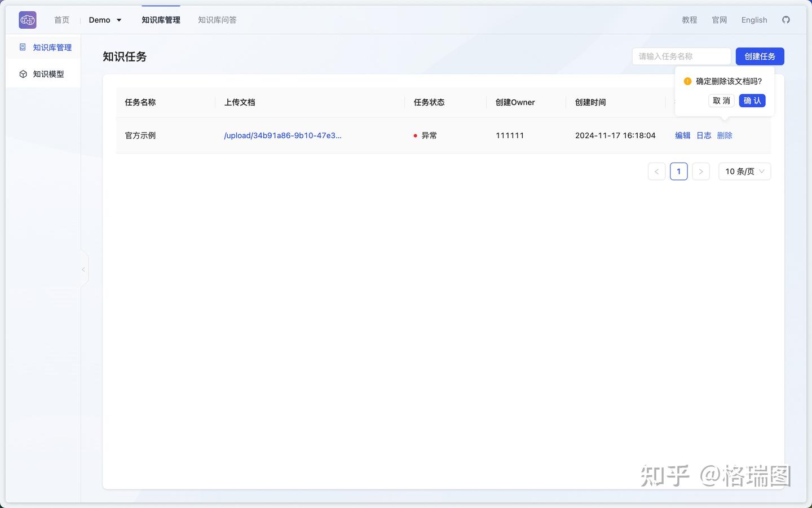
Task: Switch to the 知识库问答 tab
Action: point(217,20)
